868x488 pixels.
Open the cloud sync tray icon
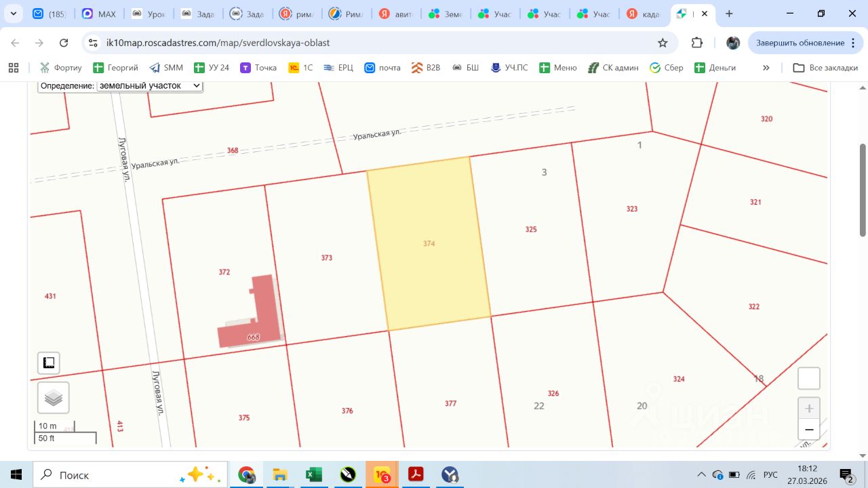(718, 474)
